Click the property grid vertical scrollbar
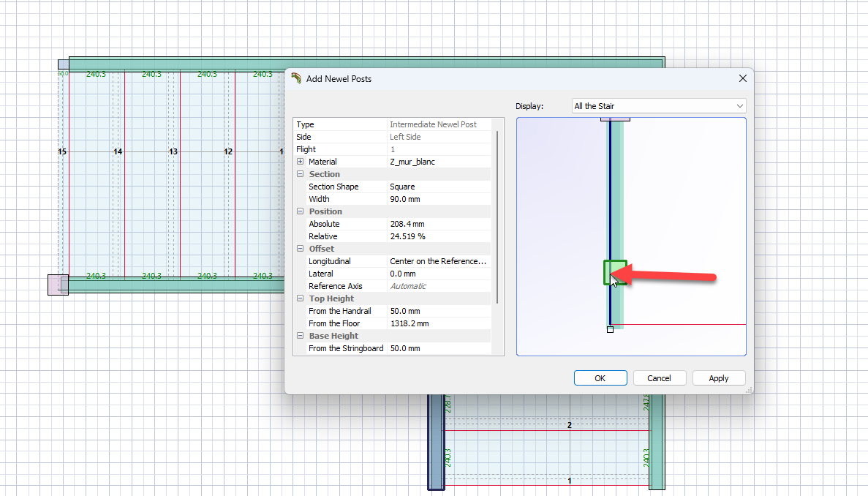The image size is (868, 496). click(497, 217)
